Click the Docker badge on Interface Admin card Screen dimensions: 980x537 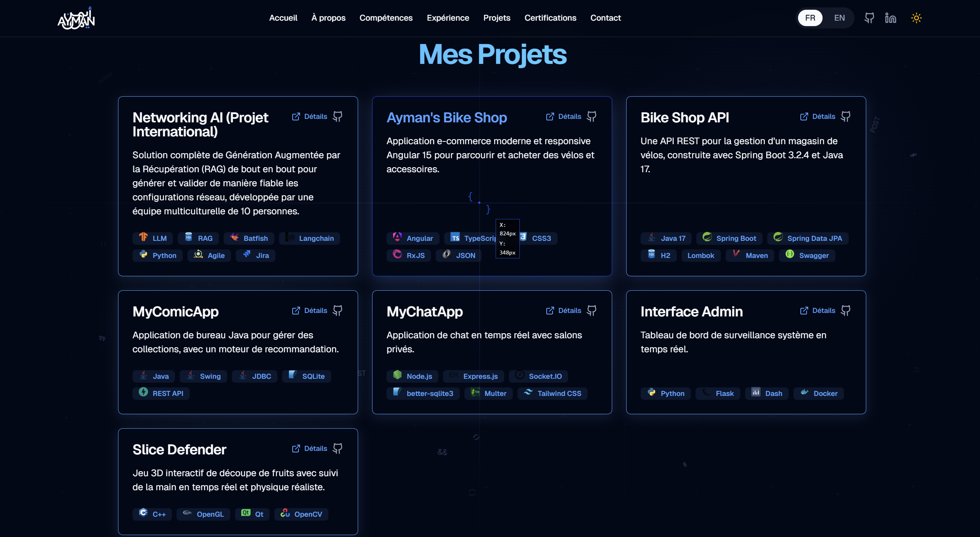click(x=818, y=393)
